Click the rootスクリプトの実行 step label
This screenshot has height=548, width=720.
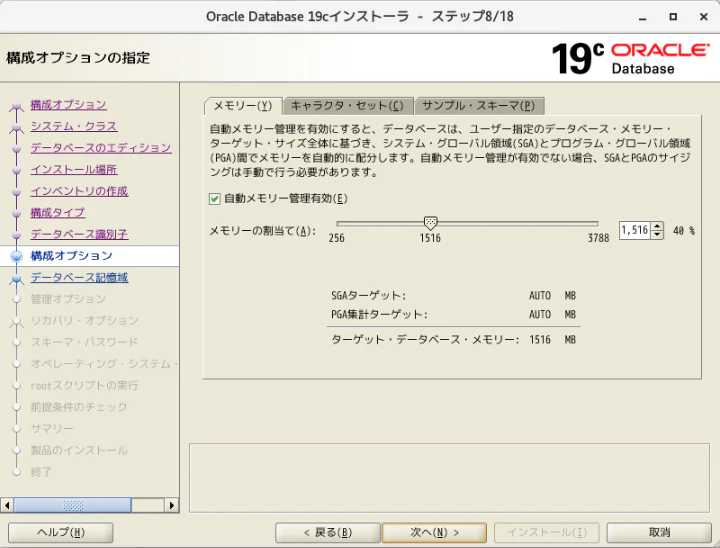[84, 385]
